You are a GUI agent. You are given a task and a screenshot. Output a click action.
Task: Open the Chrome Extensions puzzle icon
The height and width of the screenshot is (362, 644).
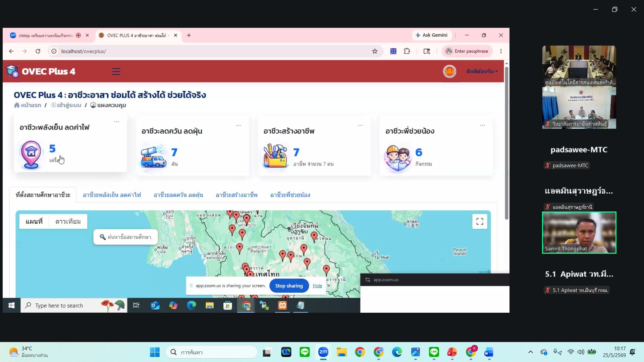point(407,51)
